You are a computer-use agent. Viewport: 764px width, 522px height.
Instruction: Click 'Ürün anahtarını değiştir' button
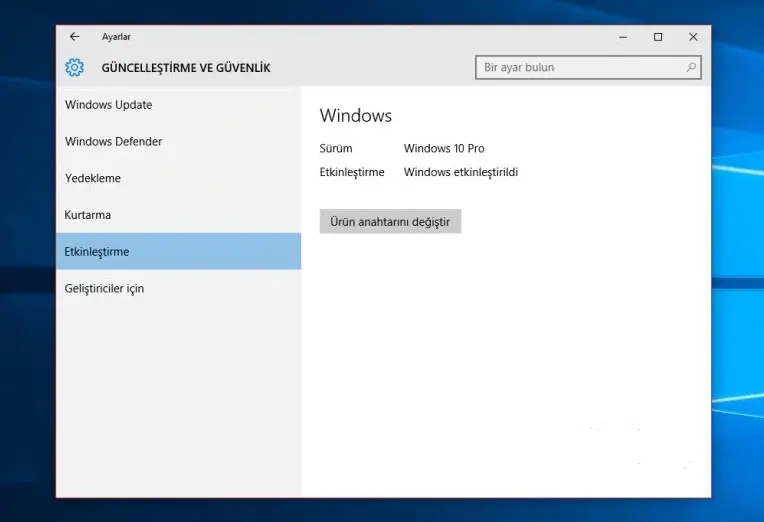pos(390,221)
